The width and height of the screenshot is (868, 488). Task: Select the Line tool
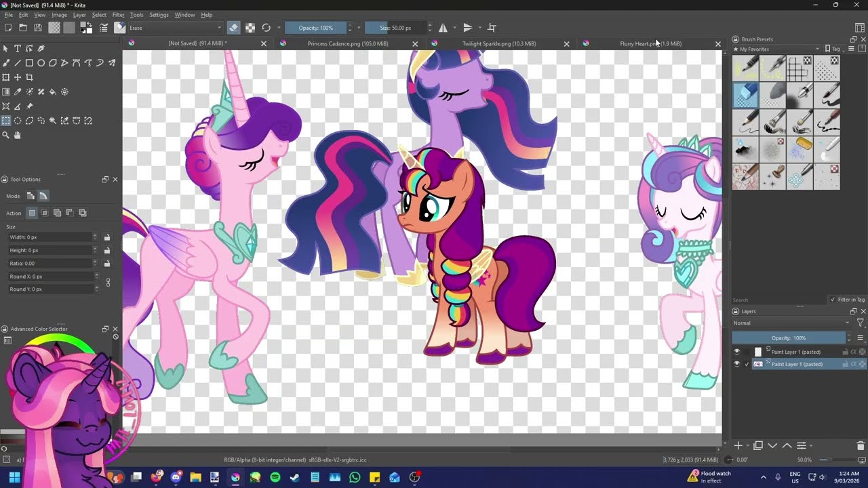coord(18,63)
